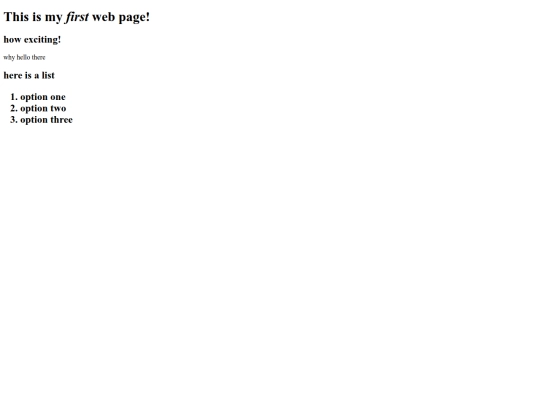Click the word "one" in the first list item
This screenshot has height=405, width=540.
pos(58,97)
